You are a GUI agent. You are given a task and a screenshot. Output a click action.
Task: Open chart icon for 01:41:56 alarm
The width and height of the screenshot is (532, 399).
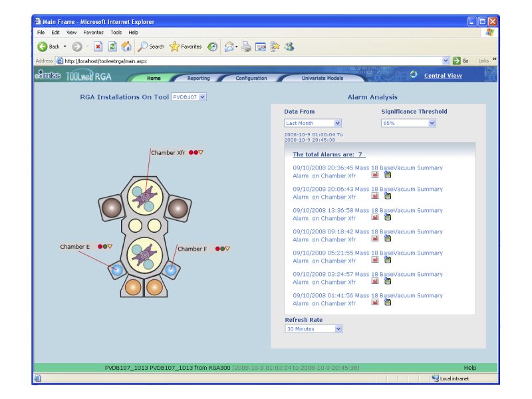(375, 303)
